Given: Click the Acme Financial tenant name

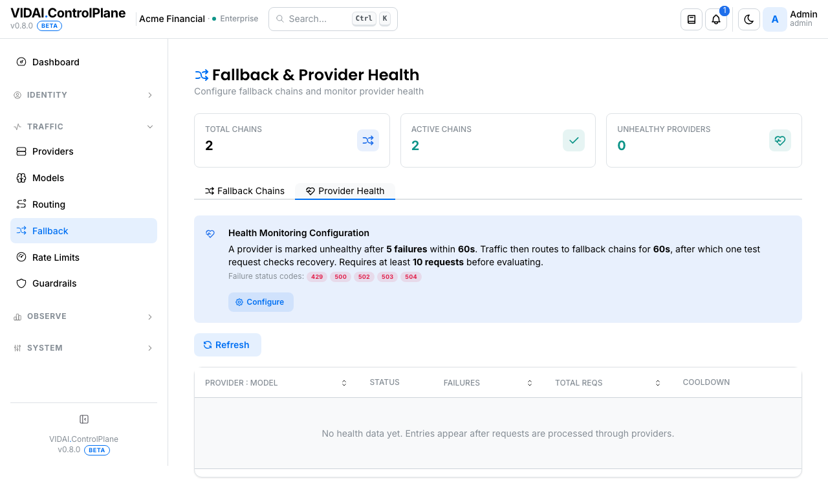Looking at the screenshot, I should [x=172, y=19].
